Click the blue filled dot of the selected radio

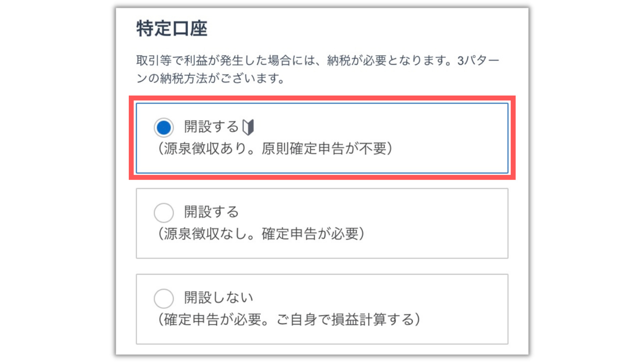click(164, 128)
